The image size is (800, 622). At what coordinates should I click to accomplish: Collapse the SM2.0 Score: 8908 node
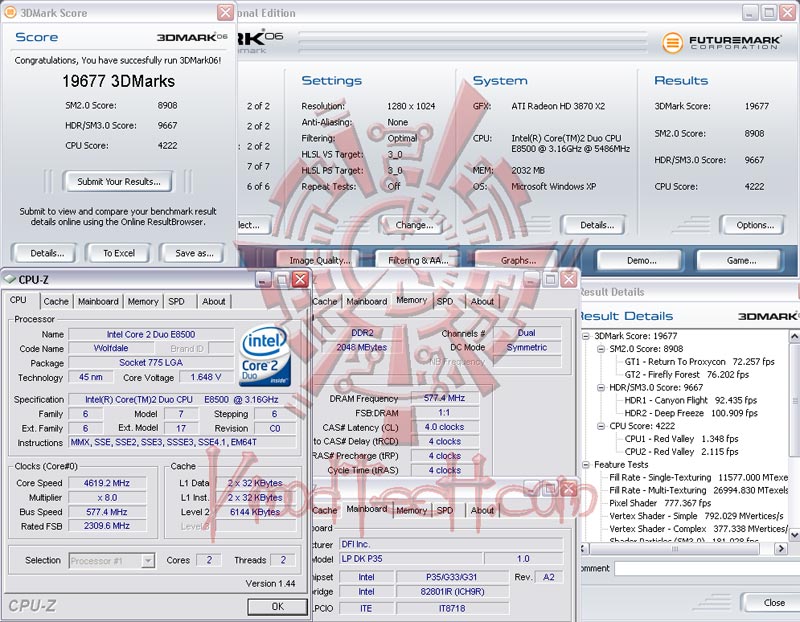point(601,349)
